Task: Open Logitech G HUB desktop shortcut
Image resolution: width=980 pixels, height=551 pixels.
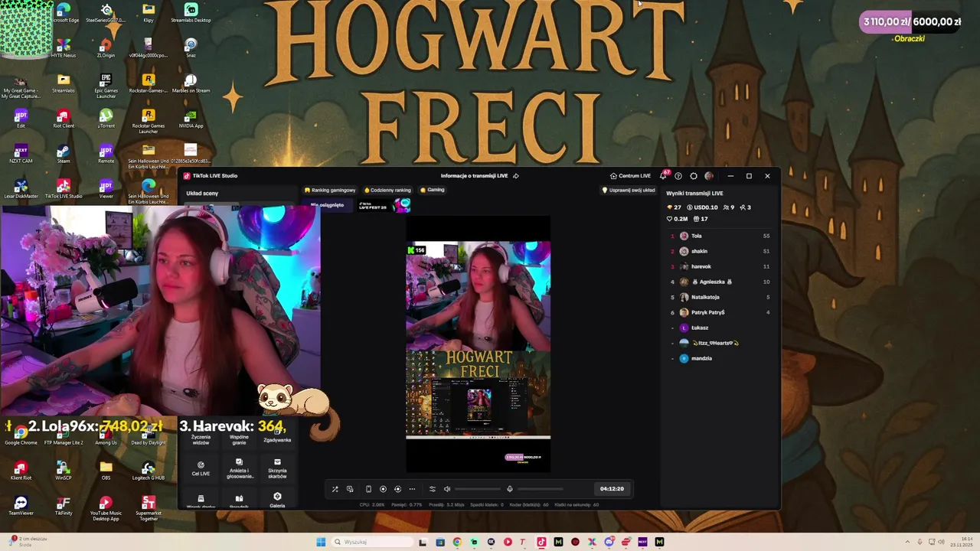Action: (x=148, y=471)
